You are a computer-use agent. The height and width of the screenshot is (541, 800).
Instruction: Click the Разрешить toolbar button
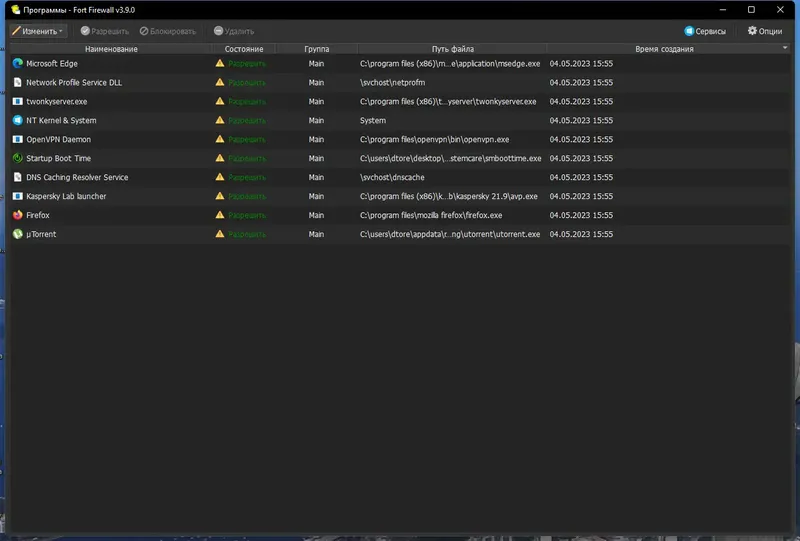point(105,31)
